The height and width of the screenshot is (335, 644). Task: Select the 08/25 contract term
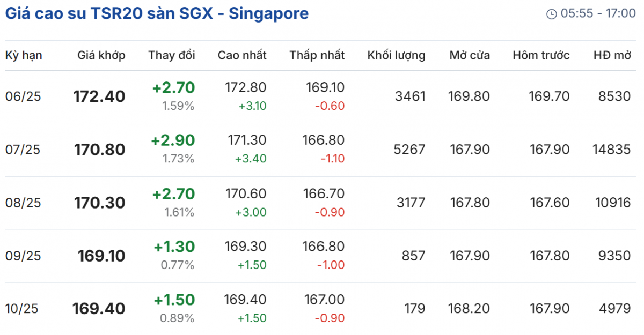[23, 203]
